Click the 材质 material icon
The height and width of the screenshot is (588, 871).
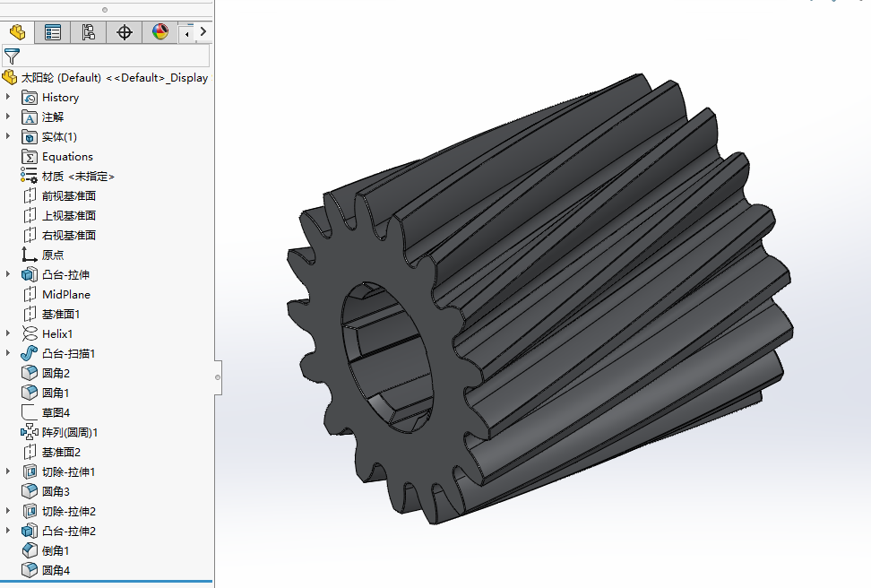(x=30, y=177)
